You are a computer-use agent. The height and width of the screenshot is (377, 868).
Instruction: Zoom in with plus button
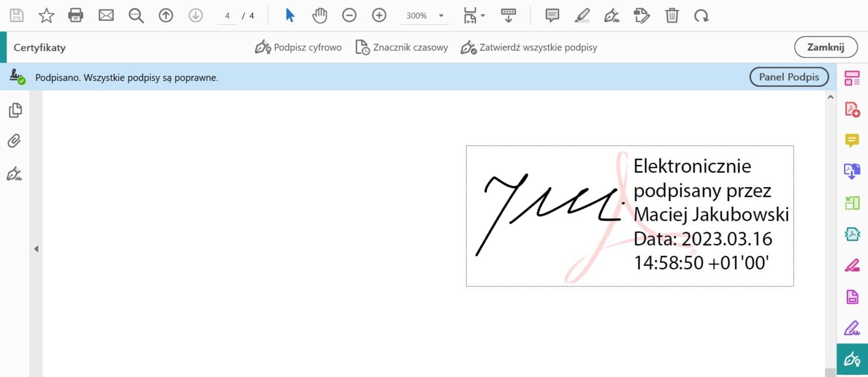pos(379,16)
